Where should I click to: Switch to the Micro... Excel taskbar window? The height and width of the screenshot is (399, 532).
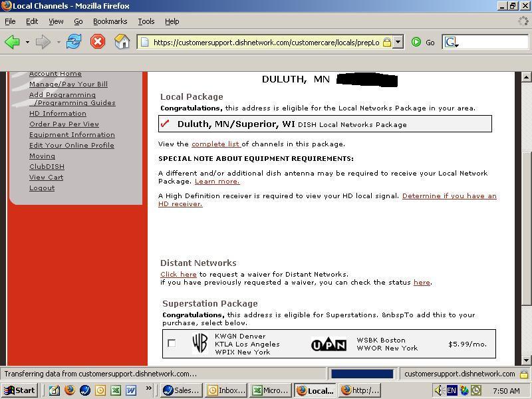(x=271, y=390)
